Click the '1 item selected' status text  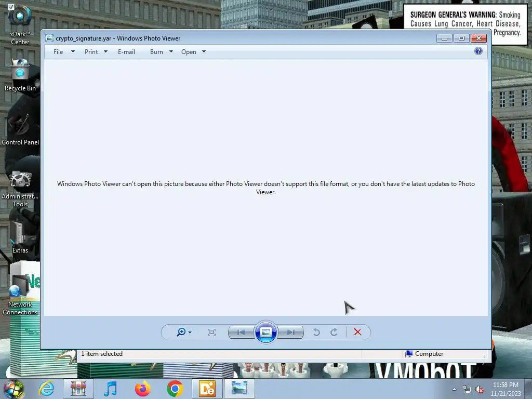[102, 353]
